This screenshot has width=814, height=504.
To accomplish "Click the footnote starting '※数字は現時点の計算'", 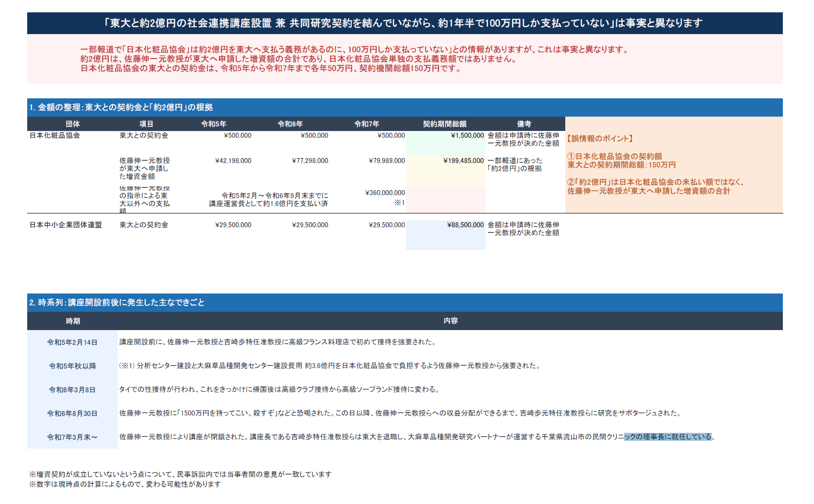I will click(x=125, y=484).
